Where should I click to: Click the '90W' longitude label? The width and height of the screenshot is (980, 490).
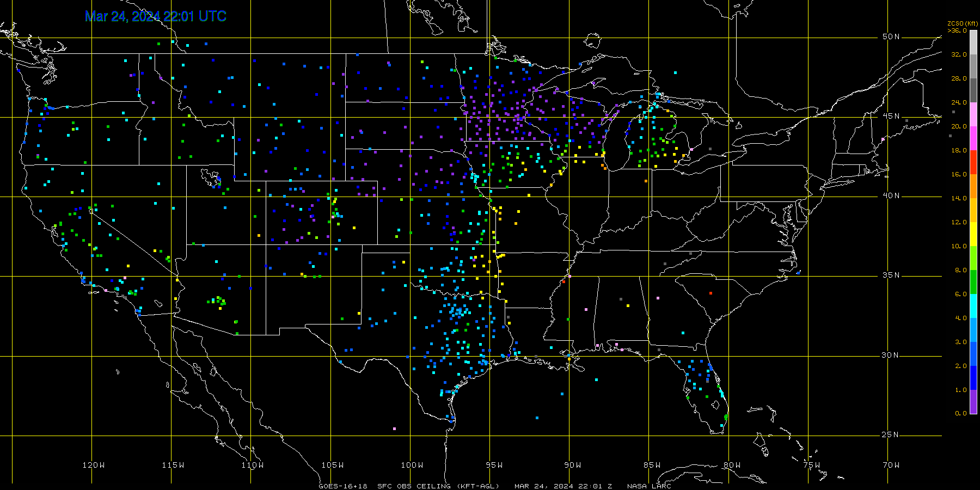point(573,465)
